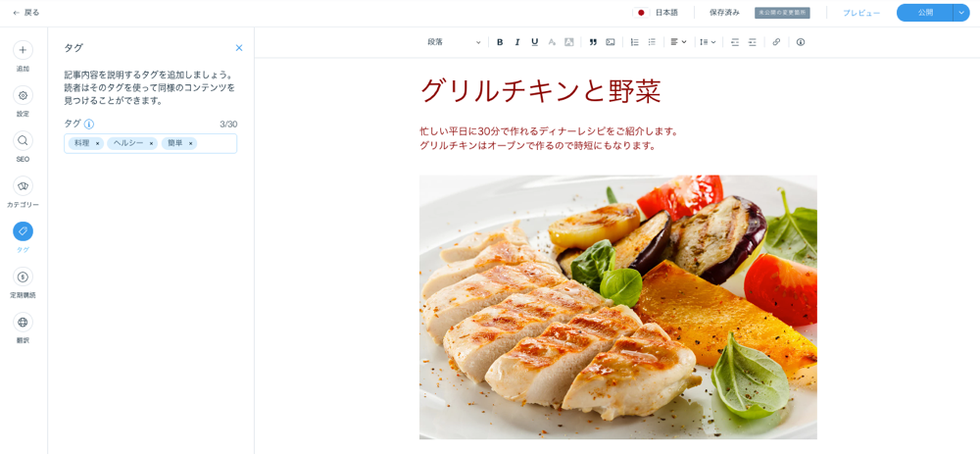Toggle bold formatting in the toolbar
Viewport: 980px width, 454px height.
(x=500, y=42)
